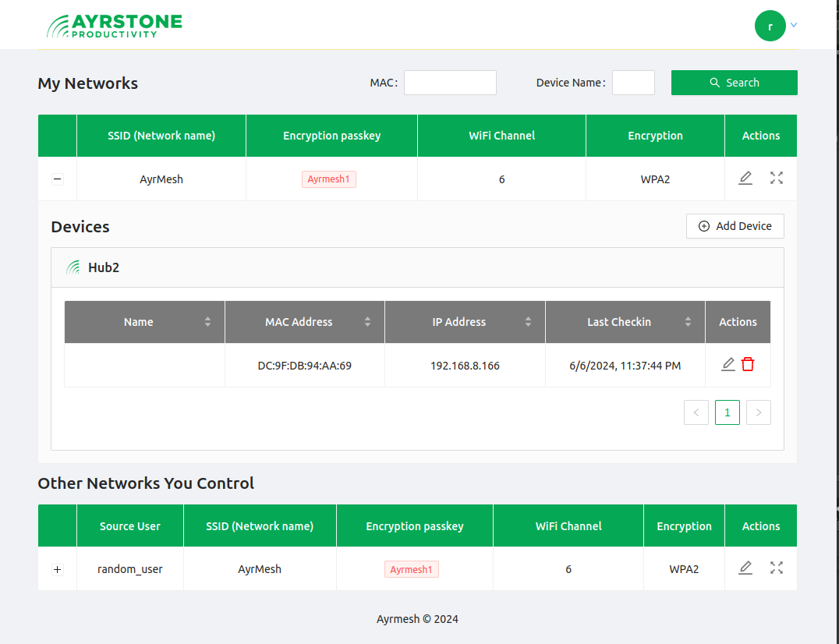Image resolution: width=839 pixels, height=644 pixels.
Task: Click the MAC address DC:9F:DB:94:AA:69 cell
Action: (x=304, y=366)
